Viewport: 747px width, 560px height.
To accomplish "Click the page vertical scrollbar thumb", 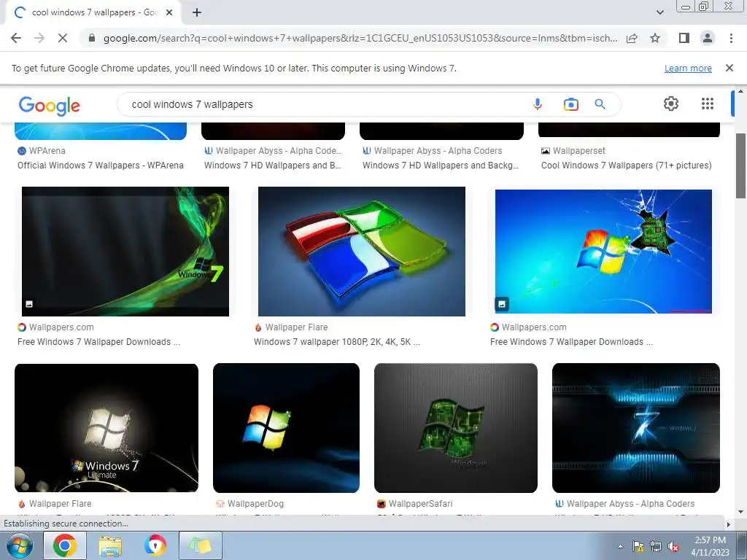I will [740, 166].
